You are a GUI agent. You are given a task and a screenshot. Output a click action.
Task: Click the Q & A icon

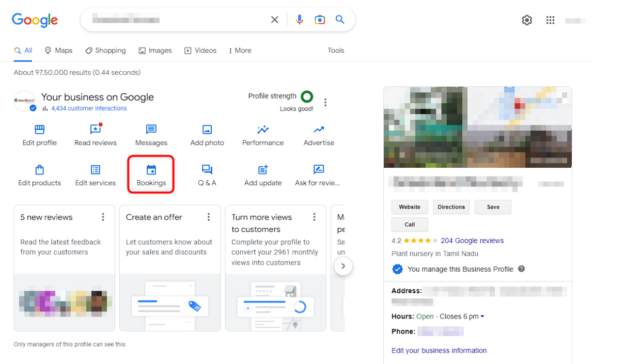click(x=207, y=170)
